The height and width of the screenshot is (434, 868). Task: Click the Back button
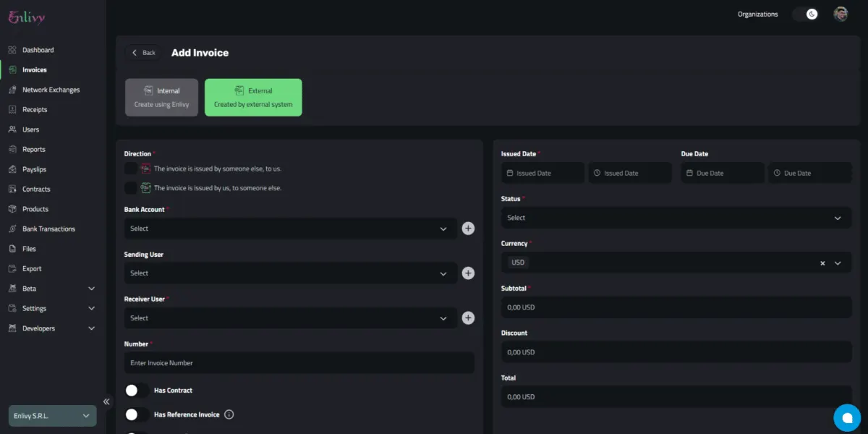[143, 53]
